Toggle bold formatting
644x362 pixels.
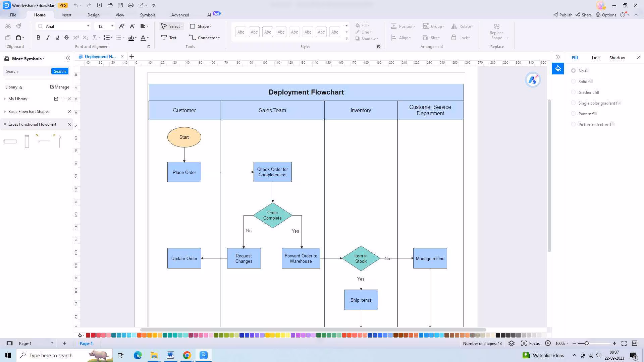coord(38,38)
